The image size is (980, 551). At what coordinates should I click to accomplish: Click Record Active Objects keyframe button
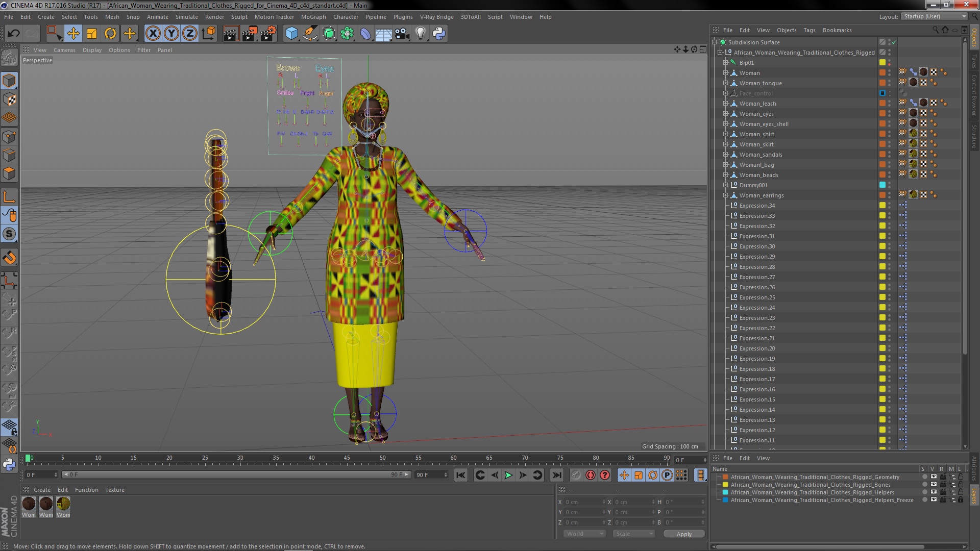(576, 475)
